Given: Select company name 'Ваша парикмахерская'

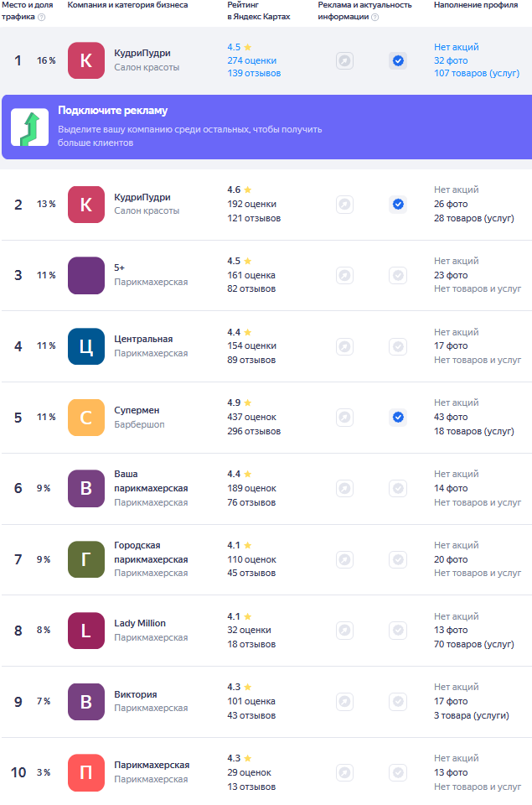Looking at the screenshot, I should (151, 481).
